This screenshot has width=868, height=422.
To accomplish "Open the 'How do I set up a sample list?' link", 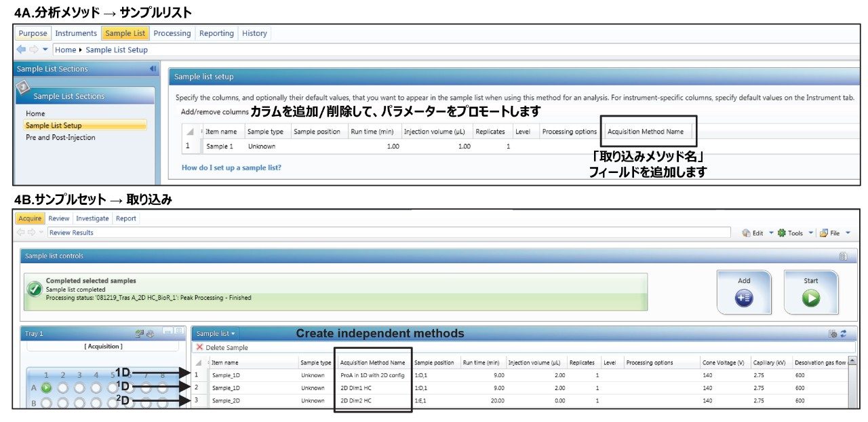I will tap(231, 168).
